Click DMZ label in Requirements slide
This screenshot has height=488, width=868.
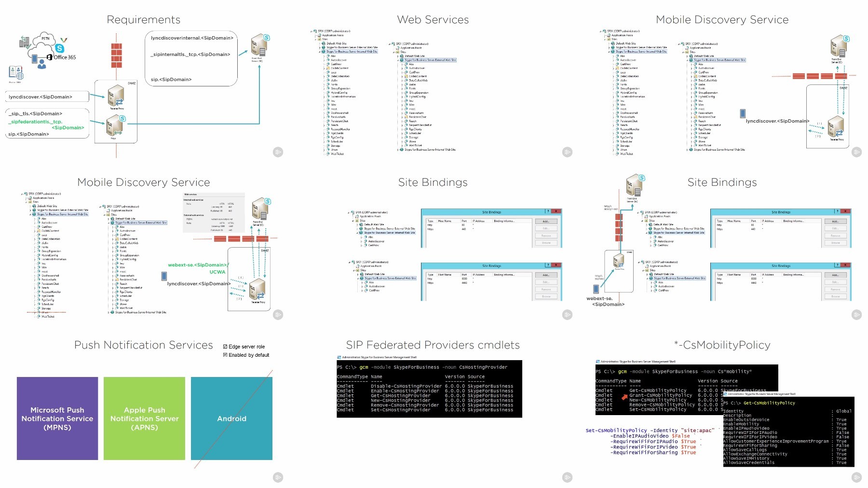point(132,83)
